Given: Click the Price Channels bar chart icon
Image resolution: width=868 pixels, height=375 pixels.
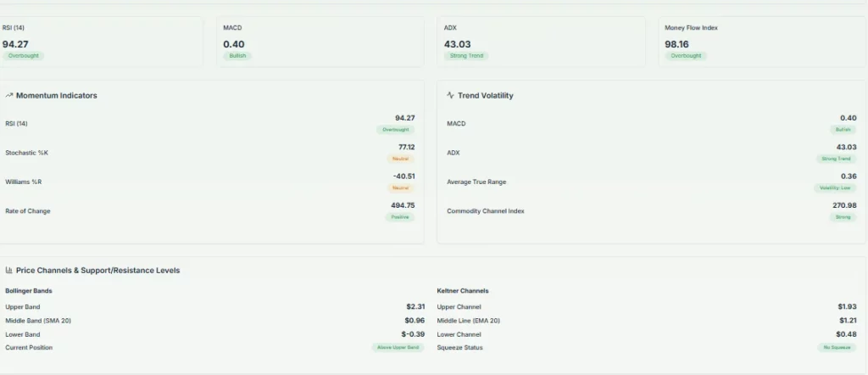Looking at the screenshot, I should pos(9,271).
